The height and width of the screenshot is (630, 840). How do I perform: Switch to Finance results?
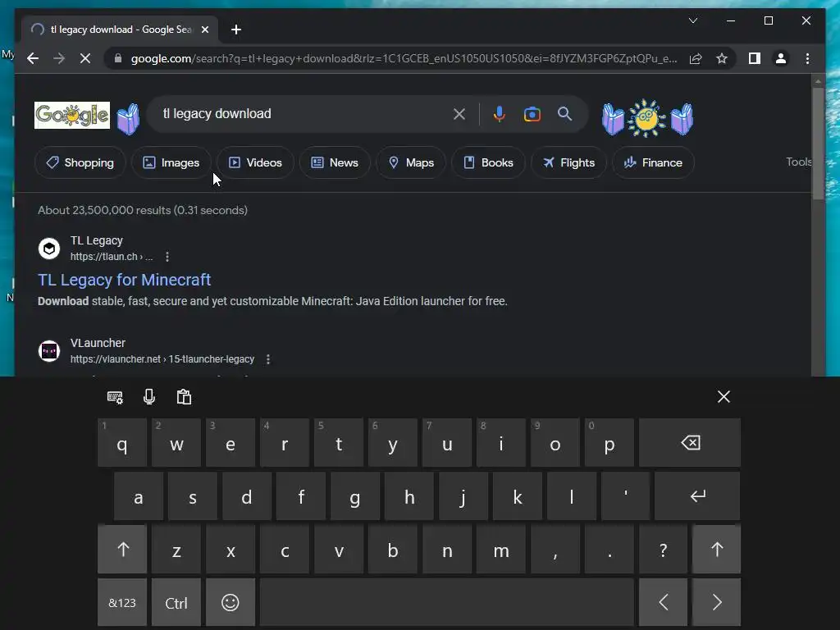point(653,162)
